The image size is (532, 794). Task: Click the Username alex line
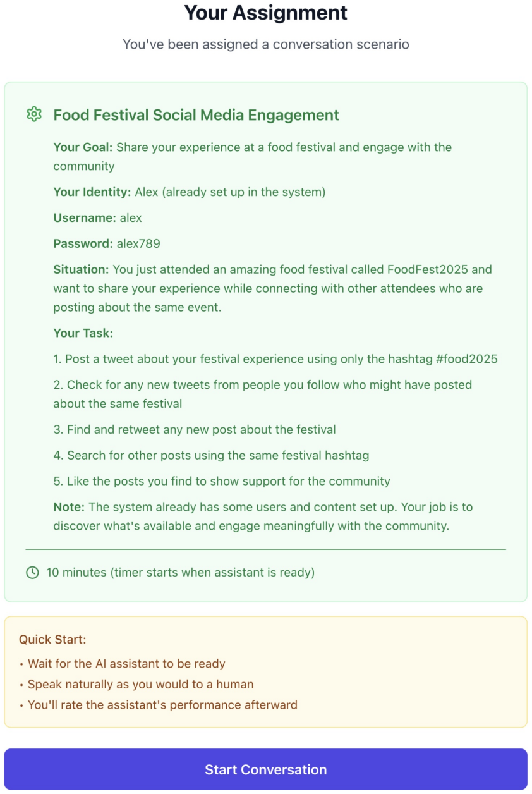point(98,218)
